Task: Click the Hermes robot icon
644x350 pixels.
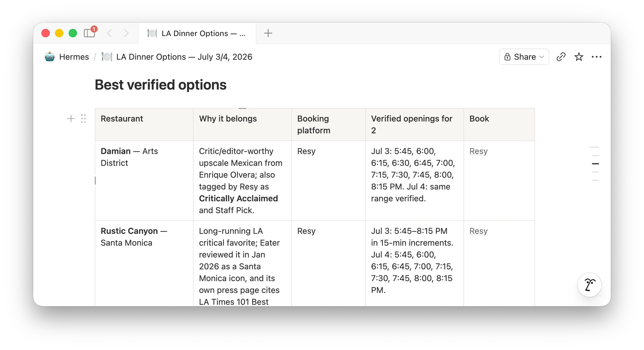Action: tap(50, 56)
